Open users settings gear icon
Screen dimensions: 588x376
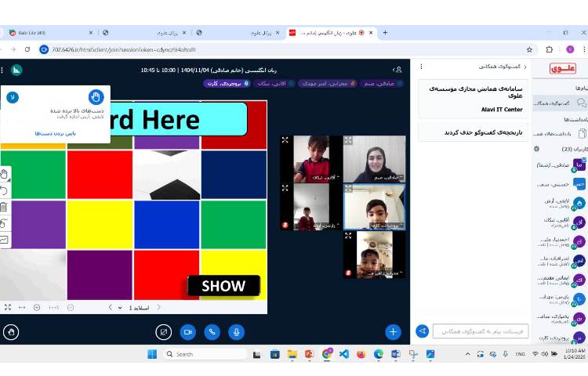point(536,149)
